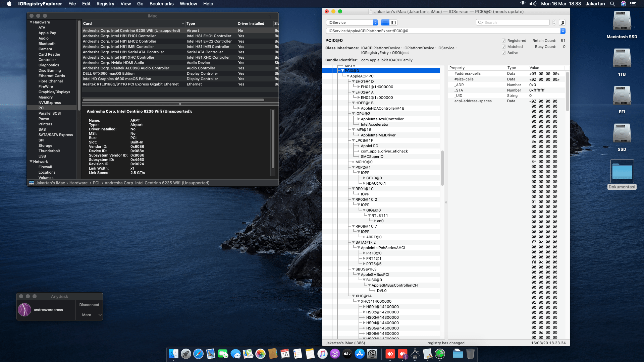Open Notification Center in the menu bar
644x362 pixels.
pyautogui.click(x=633, y=4)
